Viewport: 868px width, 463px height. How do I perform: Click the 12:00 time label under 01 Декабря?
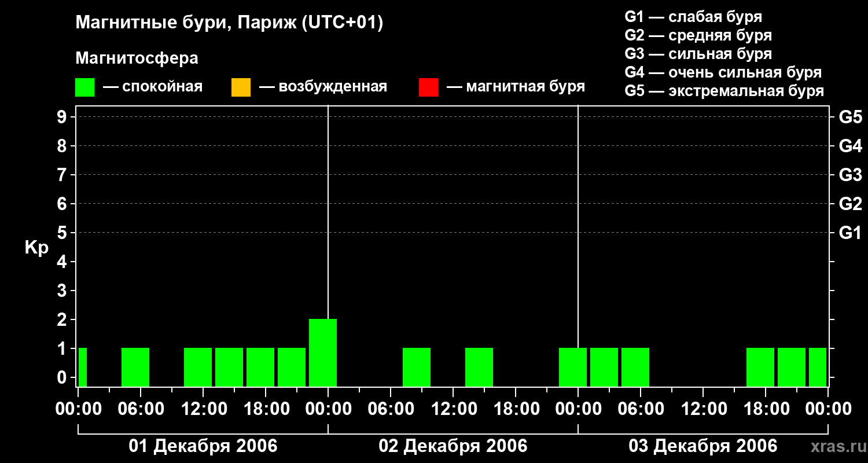pos(203,409)
